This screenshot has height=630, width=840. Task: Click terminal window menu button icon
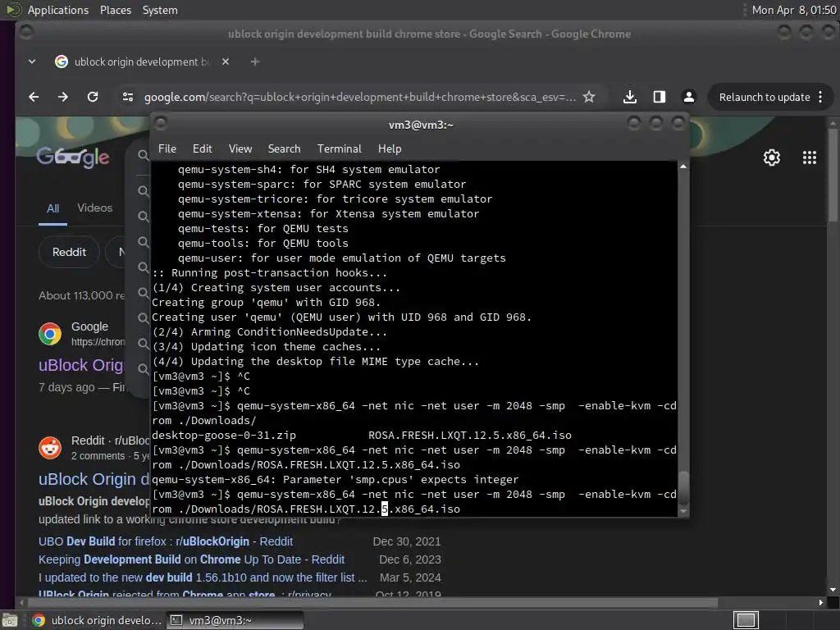click(160, 124)
